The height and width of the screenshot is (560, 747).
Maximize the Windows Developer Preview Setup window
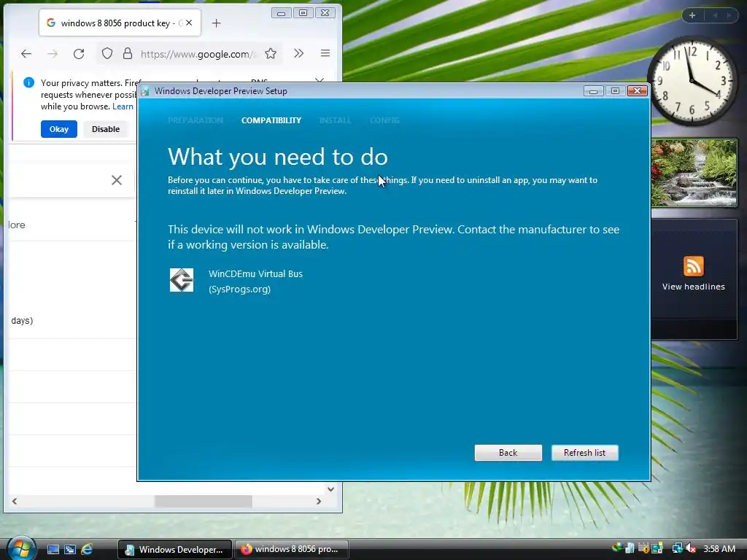pyautogui.click(x=615, y=90)
